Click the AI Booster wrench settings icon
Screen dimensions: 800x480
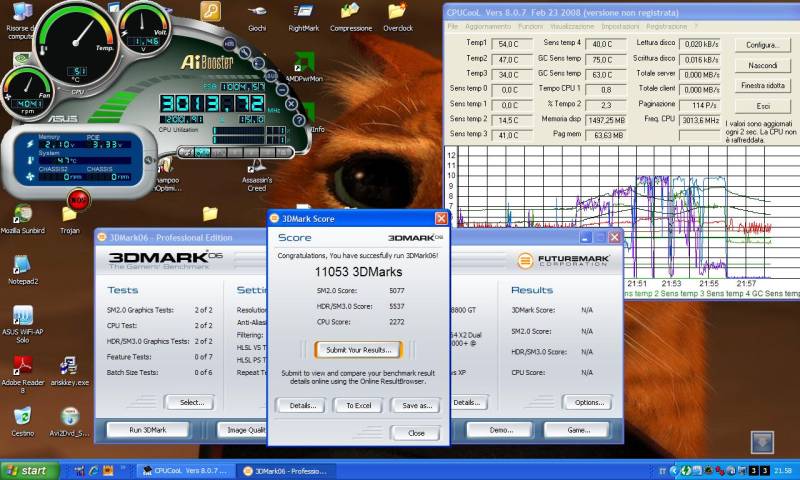[x=244, y=52]
